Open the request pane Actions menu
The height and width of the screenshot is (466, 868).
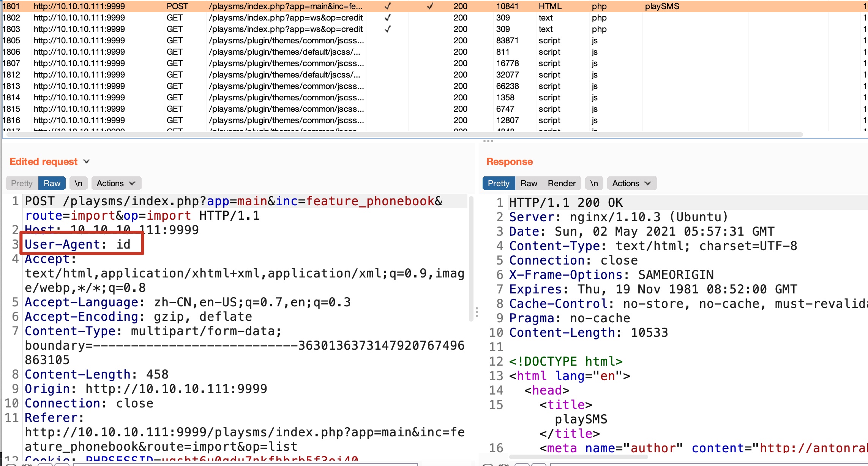click(116, 183)
